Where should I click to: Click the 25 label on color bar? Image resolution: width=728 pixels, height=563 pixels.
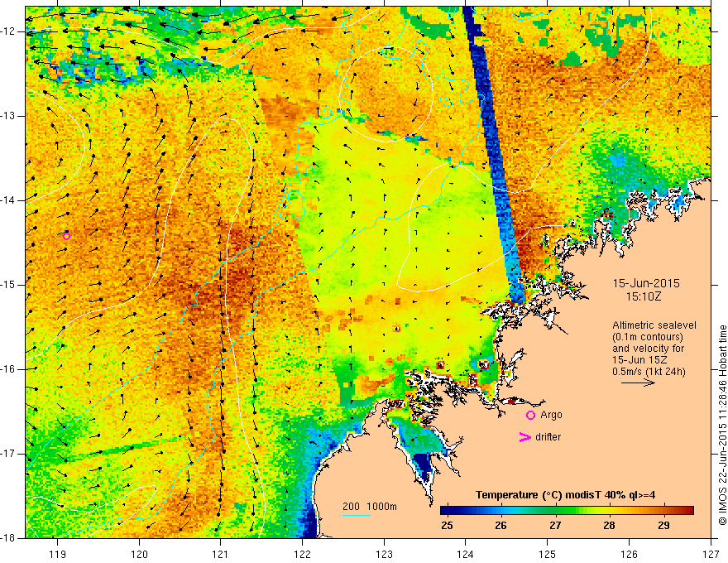click(x=447, y=526)
